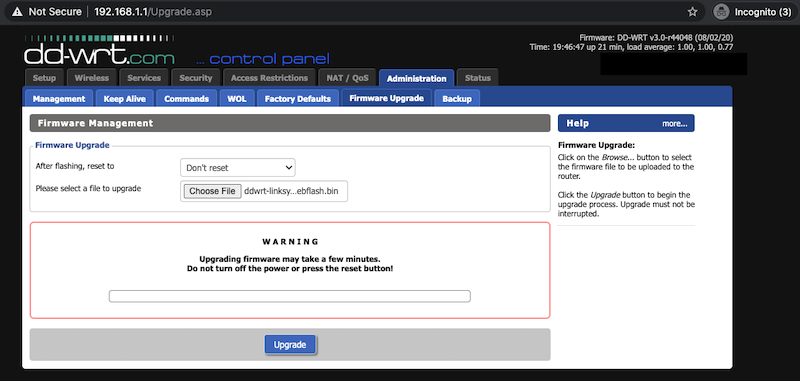Switch to the Keep Alive sub-tab
Image resolution: width=800 pixels, height=381 pixels.
click(124, 98)
